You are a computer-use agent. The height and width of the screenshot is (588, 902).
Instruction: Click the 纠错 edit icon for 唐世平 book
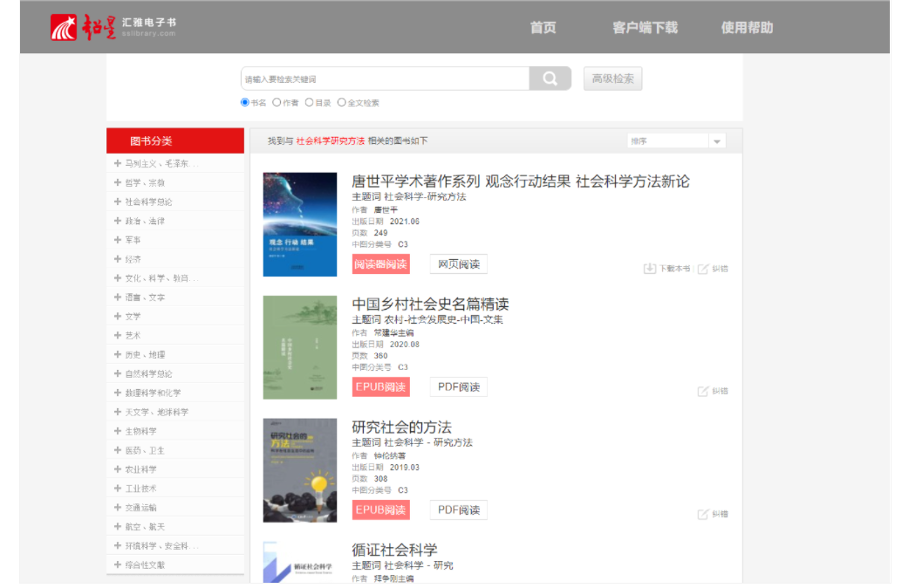702,269
